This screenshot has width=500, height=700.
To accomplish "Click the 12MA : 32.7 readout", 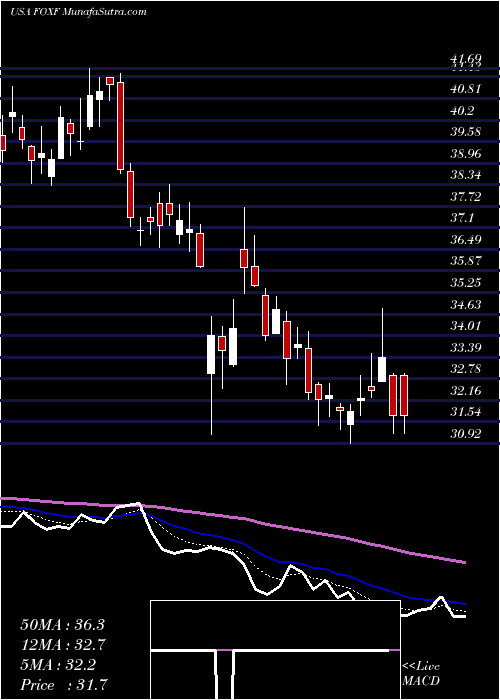I will point(62,645).
